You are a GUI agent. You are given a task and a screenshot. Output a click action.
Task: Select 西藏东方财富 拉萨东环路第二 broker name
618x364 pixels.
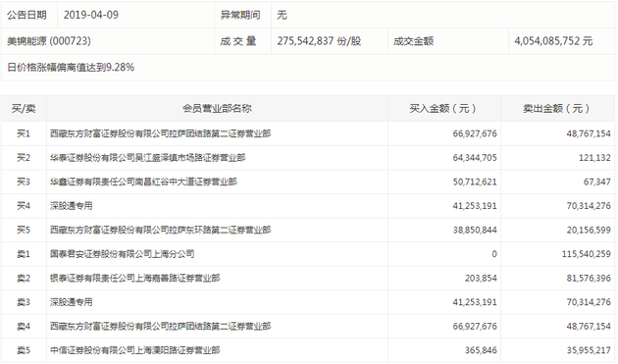pyautogui.click(x=161, y=230)
